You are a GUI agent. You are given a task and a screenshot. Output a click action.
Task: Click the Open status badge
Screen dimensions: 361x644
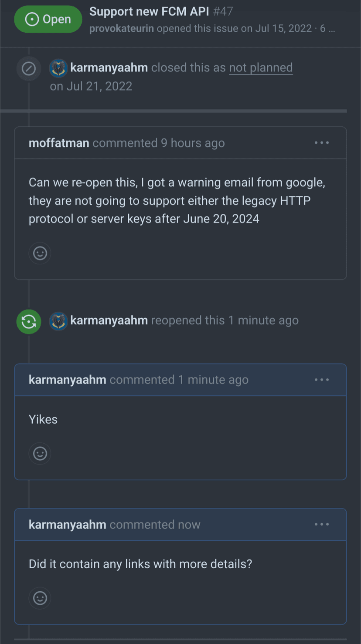coord(48,19)
